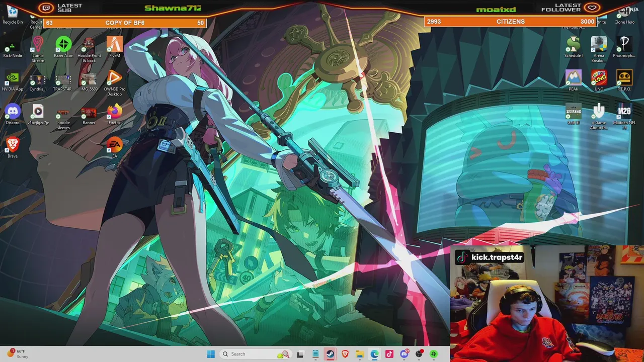The width and height of the screenshot is (644, 362).
Task: Launch Arena Breakout desktop shortcut
Action: click(x=599, y=50)
